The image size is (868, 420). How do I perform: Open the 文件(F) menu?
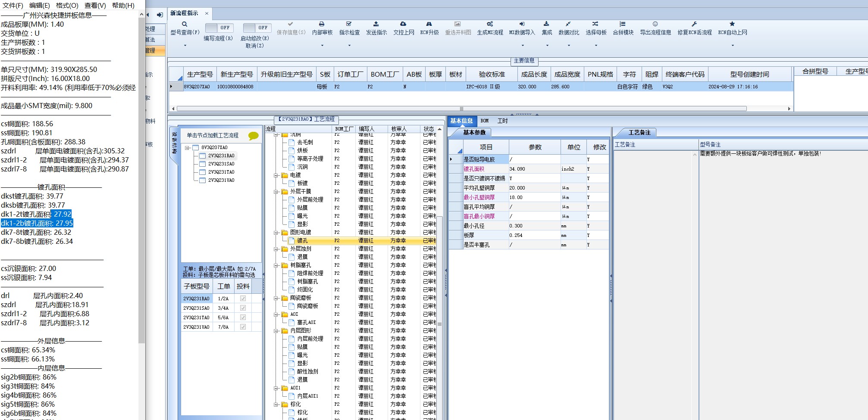[x=13, y=6]
